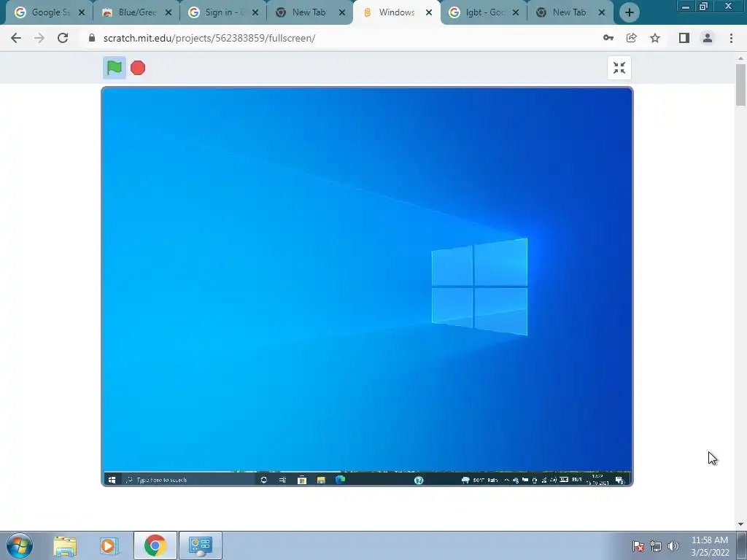Open Chrome three-dot menu
Image resolution: width=747 pixels, height=560 pixels.
[731, 38]
